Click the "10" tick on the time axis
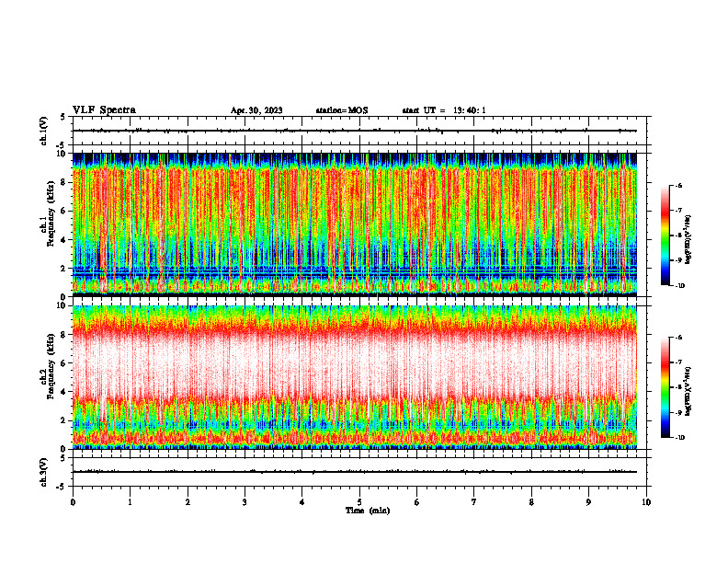Screen dimensions: 728x563 (646, 502)
